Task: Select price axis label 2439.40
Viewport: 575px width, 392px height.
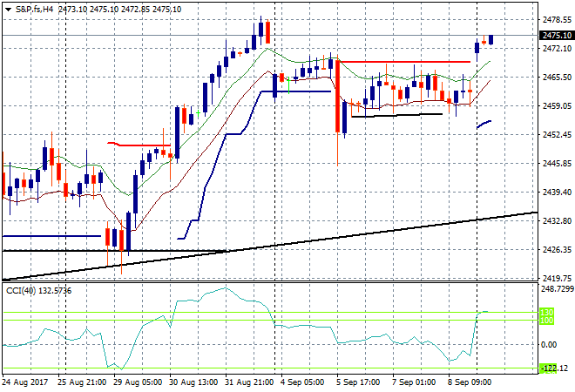Action: tap(557, 192)
